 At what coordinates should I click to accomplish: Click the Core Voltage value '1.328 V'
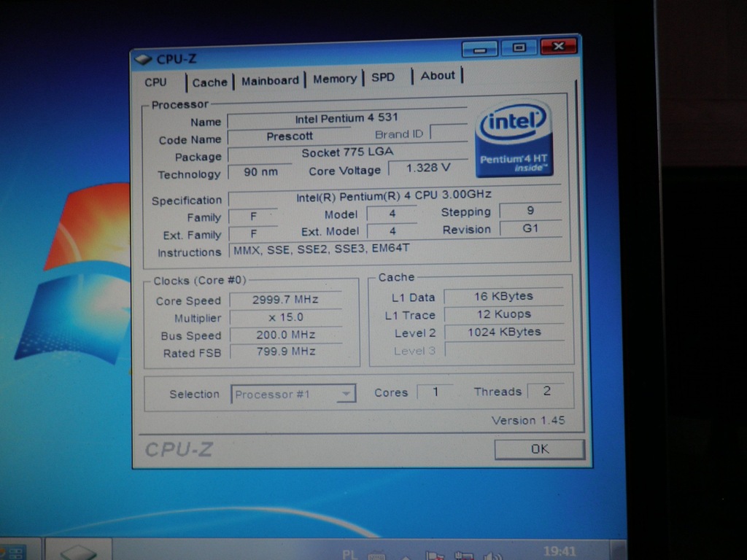pos(427,168)
